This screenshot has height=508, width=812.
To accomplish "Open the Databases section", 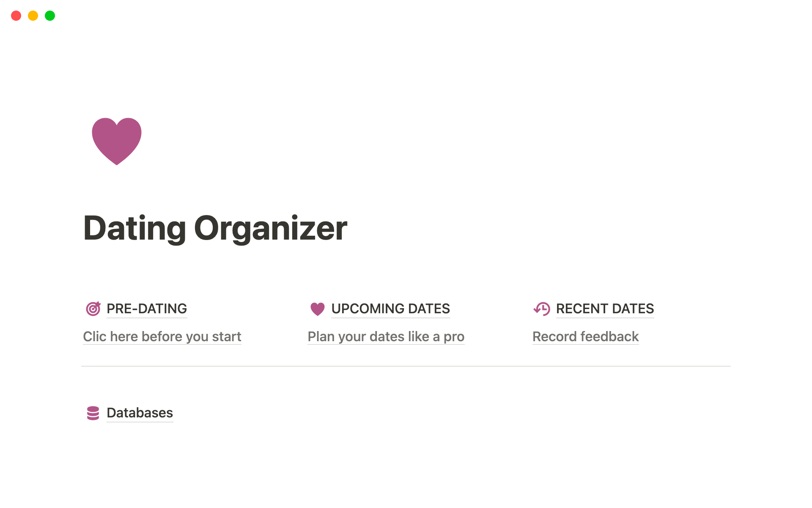I will point(140,413).
